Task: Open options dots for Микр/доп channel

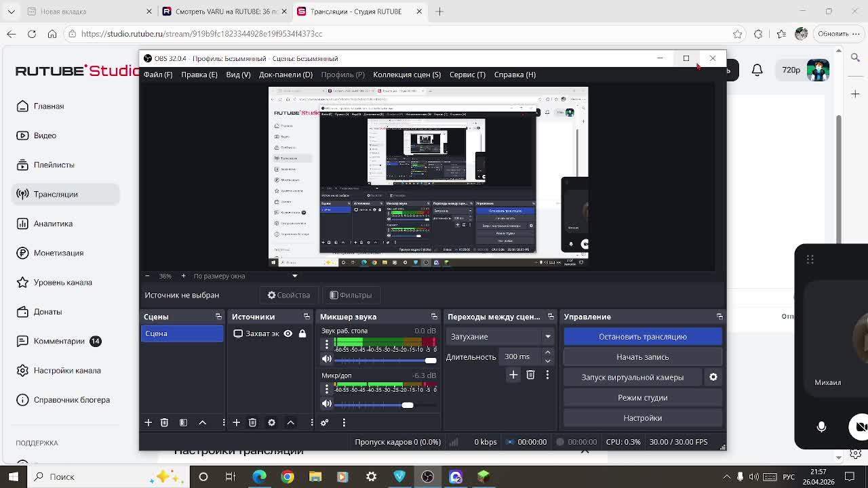Action: (x=327, y=389)
